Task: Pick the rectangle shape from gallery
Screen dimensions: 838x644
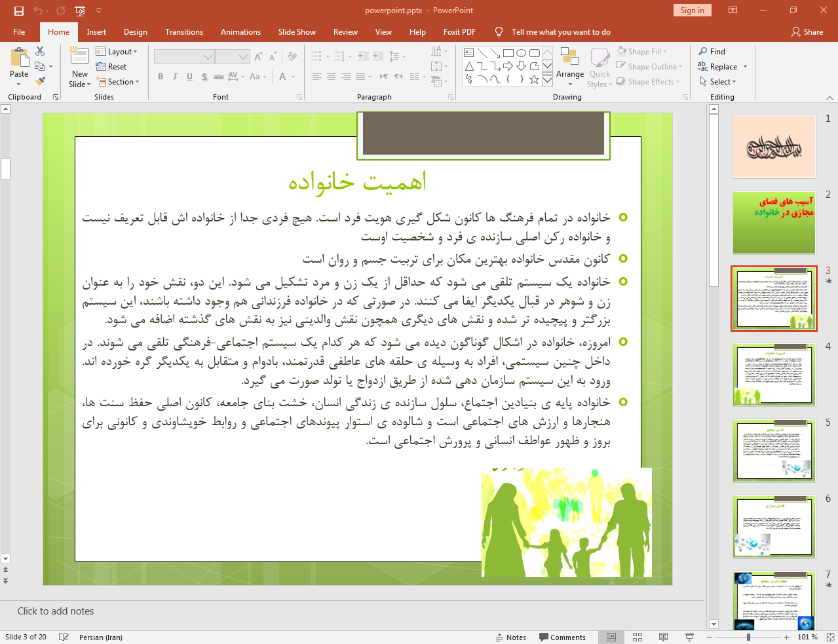Action: pyautogui.click(x=508, y=53)
